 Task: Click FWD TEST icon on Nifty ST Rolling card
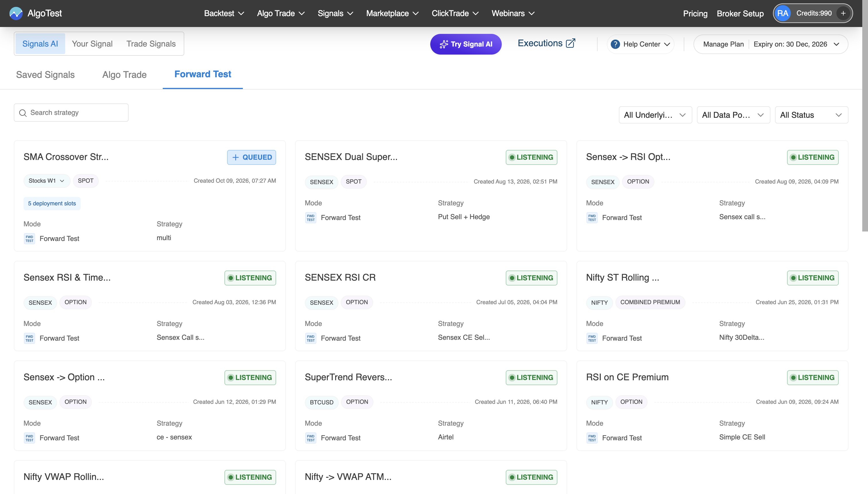[x=592, y=338]
